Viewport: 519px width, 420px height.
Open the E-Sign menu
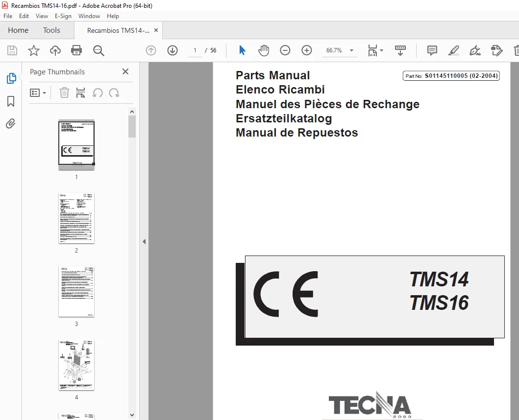(x=63, y=16)
